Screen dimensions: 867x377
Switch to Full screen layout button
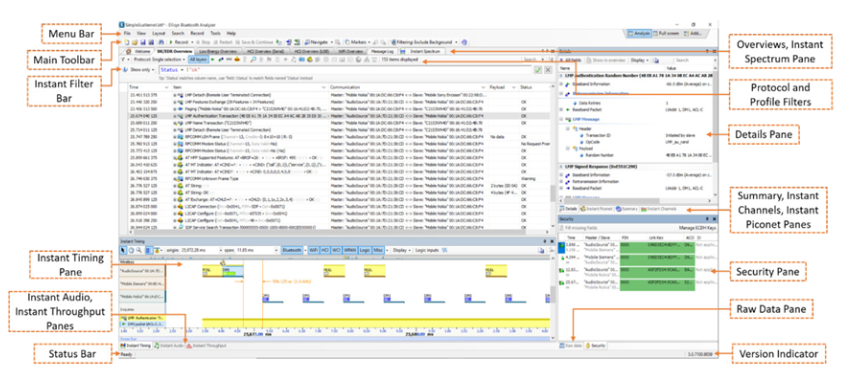click(666, 33)
